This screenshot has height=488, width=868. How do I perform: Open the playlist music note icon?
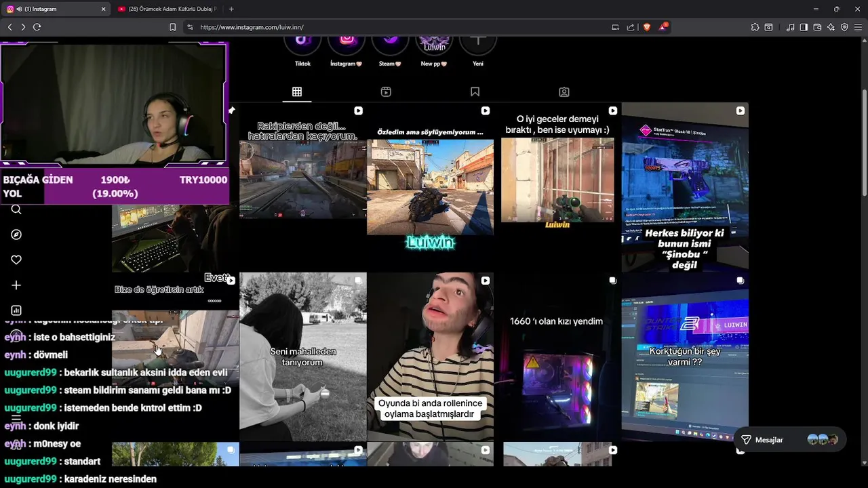(790, 27)
